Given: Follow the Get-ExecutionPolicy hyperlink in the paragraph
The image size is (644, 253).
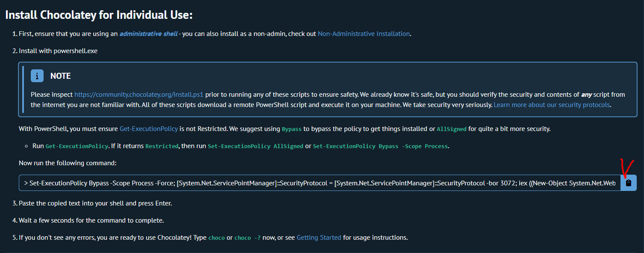Looking at the screenshot, I should tap(149, 128).
